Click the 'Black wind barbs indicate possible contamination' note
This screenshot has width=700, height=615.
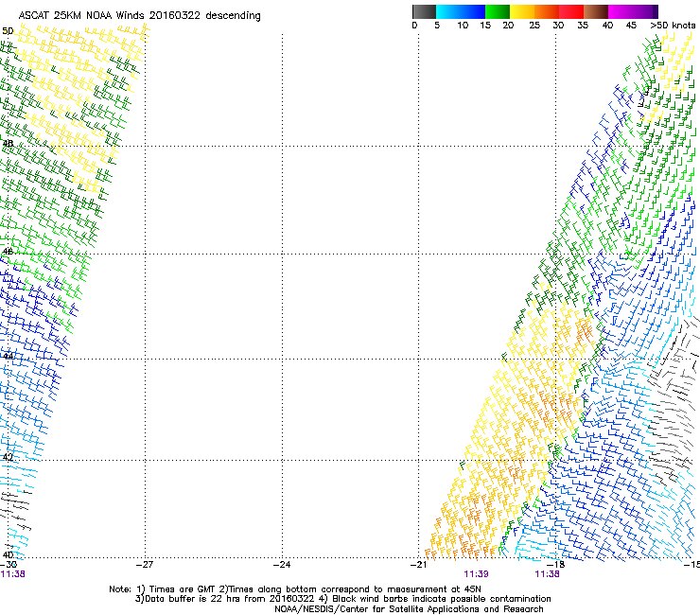441,599
